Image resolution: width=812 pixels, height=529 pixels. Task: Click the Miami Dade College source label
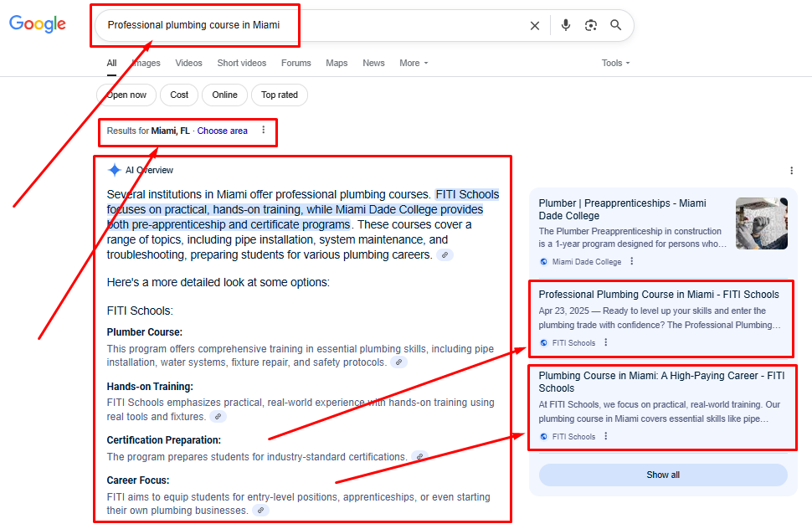(x=587, y=262)
